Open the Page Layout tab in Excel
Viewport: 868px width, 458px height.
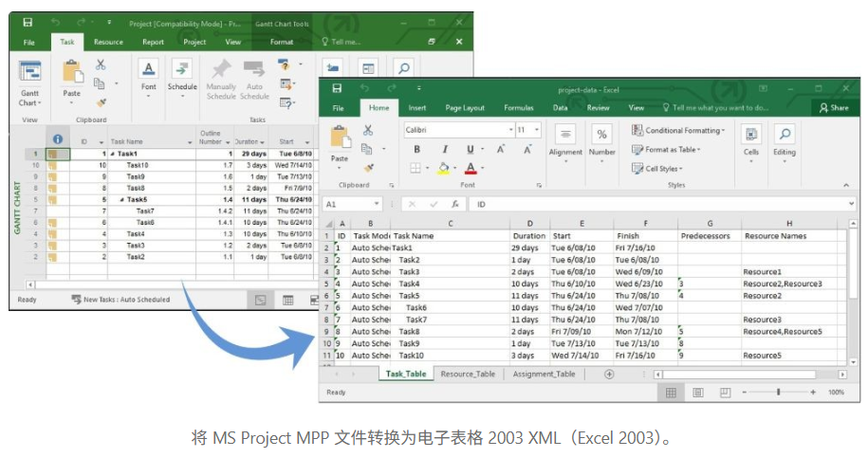[x=465, y=108]
